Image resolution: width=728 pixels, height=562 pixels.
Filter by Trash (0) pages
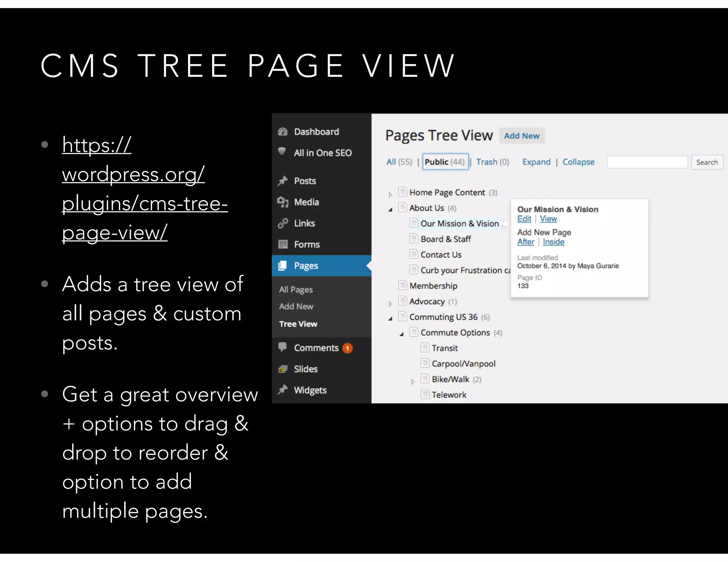[x=493, y=162]
